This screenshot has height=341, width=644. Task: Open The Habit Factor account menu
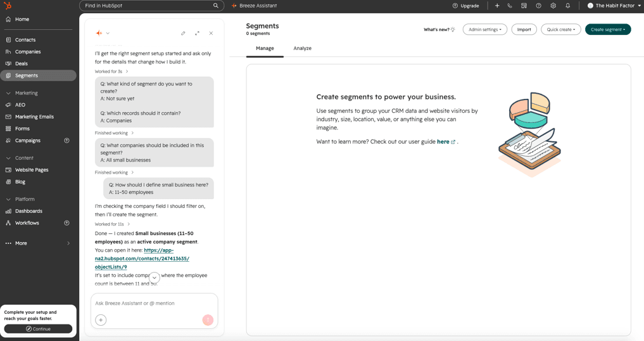click(x=614, y=6)
